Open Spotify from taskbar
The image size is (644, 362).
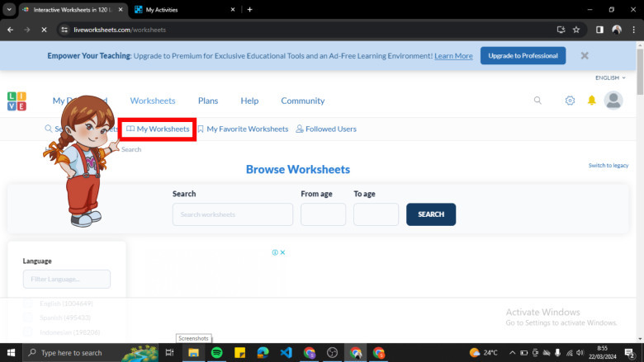point(217,353)
